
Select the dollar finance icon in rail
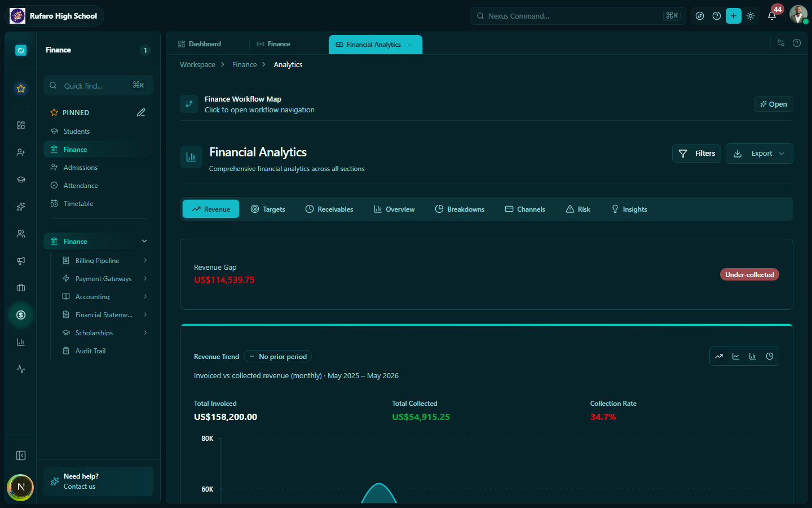point(21,315)
